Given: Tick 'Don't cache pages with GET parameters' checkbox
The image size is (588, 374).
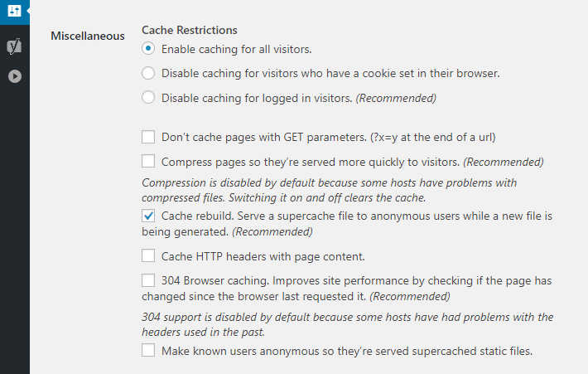Looking at the screenshot, I should (148, 137).
